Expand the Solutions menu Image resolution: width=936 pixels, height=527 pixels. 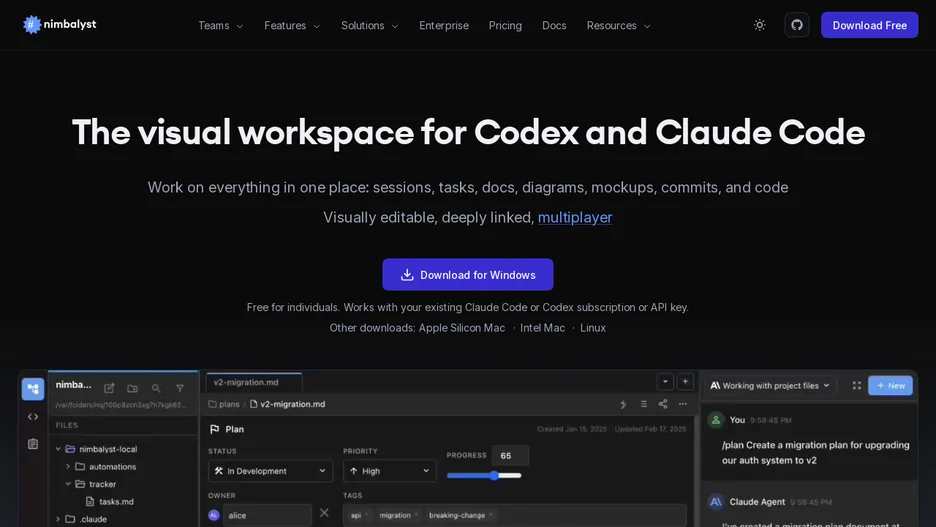pyautogui.click(x=370, y=26)
